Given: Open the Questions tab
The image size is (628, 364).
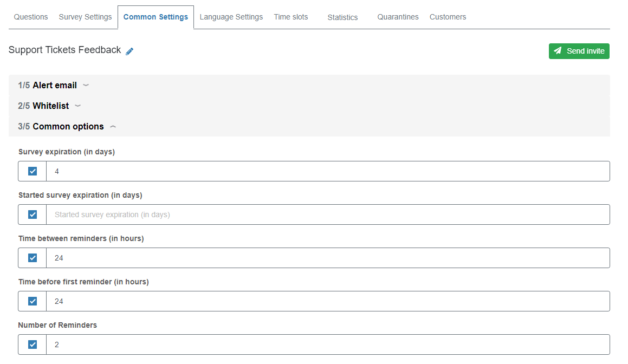Looking at the screenshot, I should tap(31, 17).
